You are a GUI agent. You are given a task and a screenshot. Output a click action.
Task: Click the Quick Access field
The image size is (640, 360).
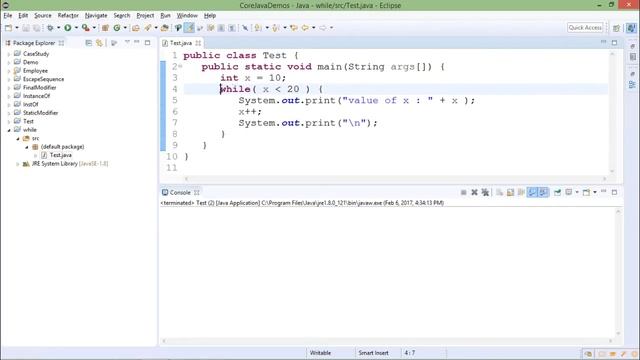pos(585,27)
